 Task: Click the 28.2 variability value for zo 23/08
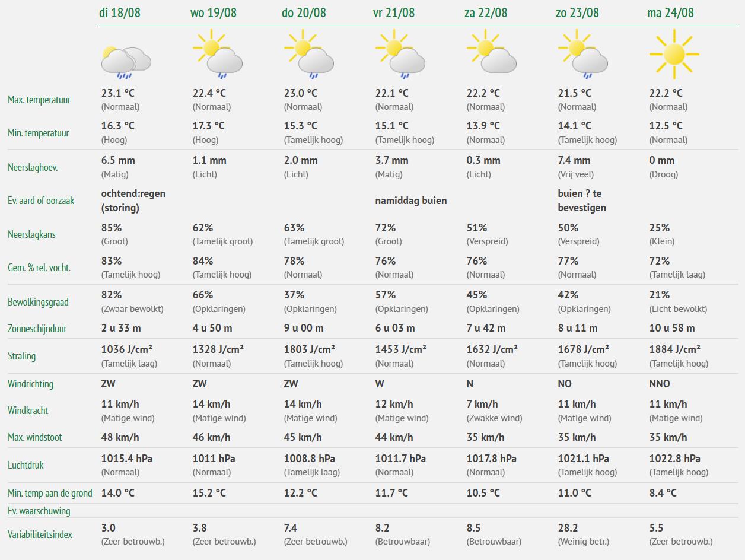pyautogui.click(x=568, y=527)
